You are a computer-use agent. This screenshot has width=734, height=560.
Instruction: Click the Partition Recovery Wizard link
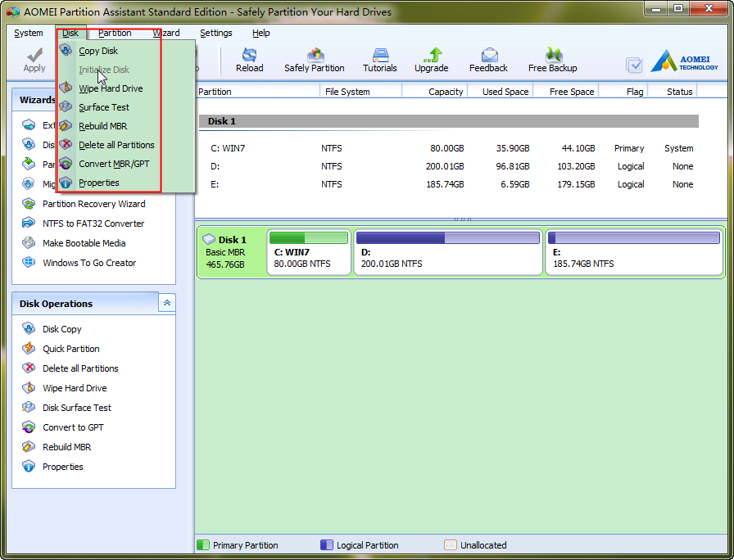click(93, 204)
